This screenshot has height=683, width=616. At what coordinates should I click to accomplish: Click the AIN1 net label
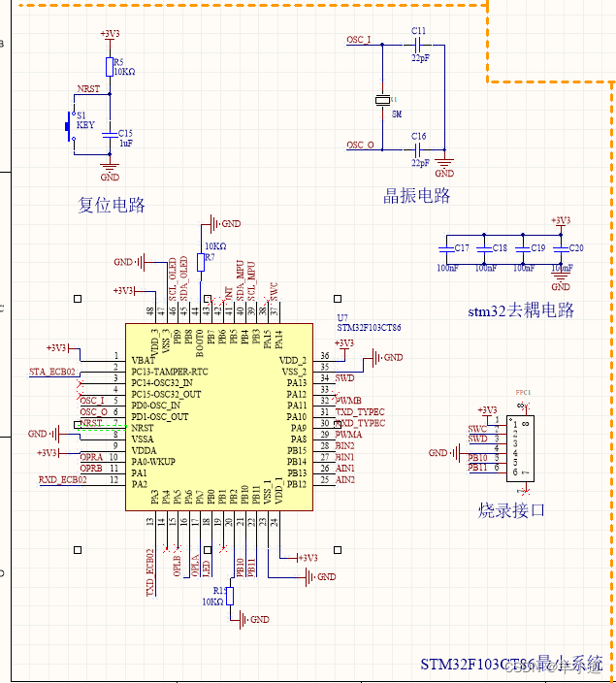344,469
